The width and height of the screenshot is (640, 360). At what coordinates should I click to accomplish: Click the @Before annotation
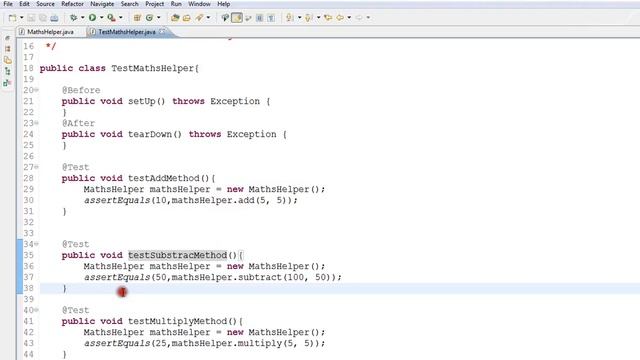[x=81, y=90]
